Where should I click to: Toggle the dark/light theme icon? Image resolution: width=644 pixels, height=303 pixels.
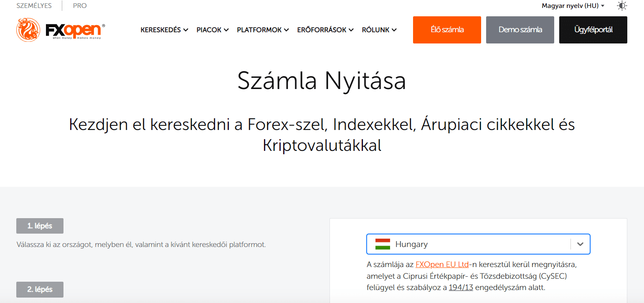click(x=622, y=6)
